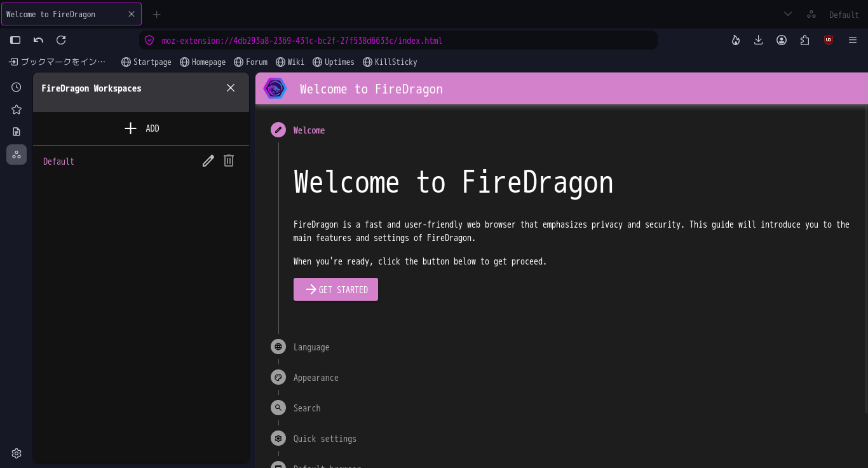Reload the current page

(61, 40)
